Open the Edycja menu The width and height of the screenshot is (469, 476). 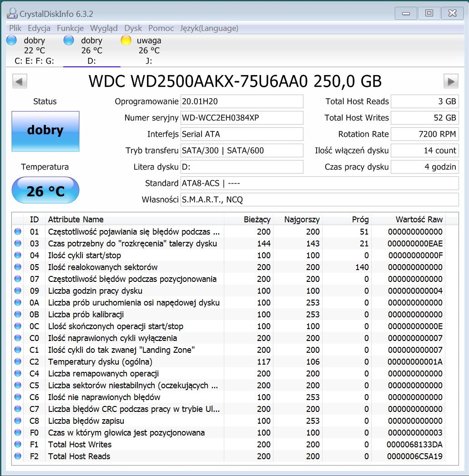(39, 28)
